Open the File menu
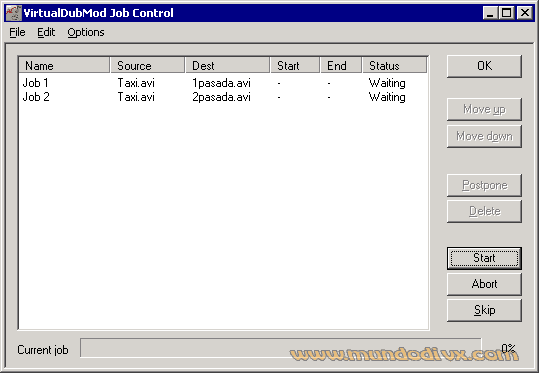This screenshot has width=539, height=373. click(x=17, y=32)
